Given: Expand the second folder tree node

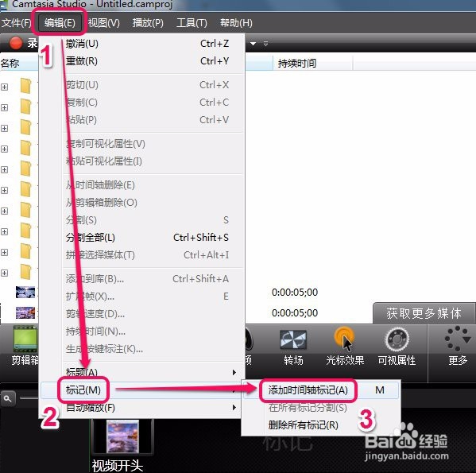Looking at the screenshot, I should [x=4, y=108].
